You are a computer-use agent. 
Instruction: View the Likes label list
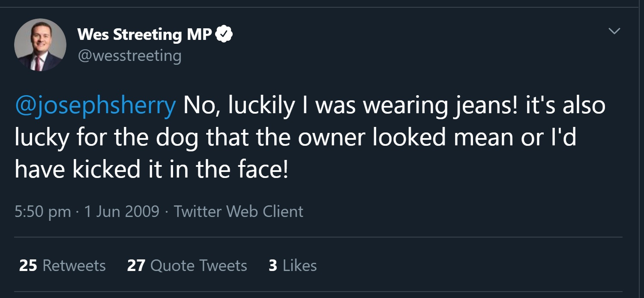point(300,266)
